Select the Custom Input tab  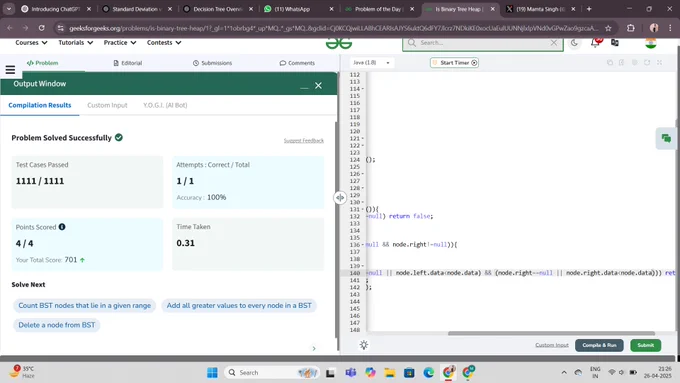pyautogui.click(x=107, y=105)
